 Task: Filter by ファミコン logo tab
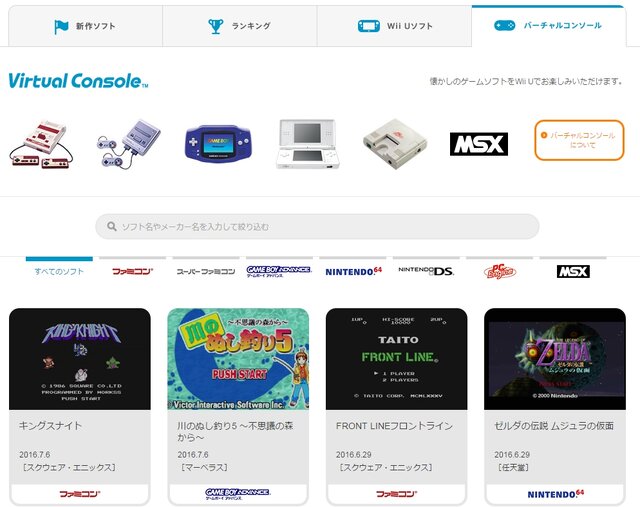[x=133, y=271]
